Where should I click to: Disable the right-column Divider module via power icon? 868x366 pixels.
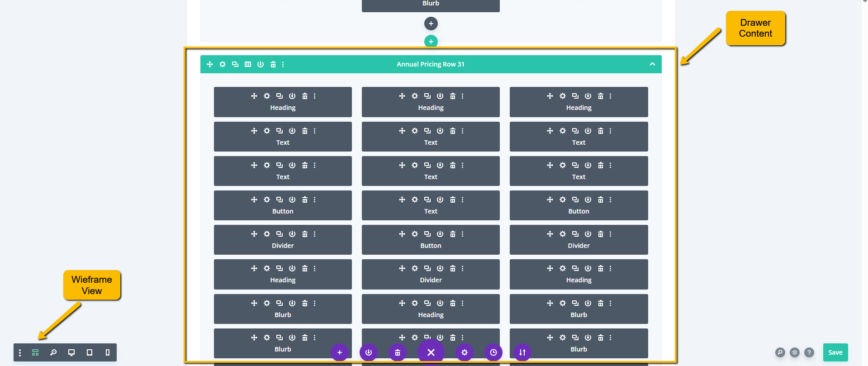click(x=588, y=234)
